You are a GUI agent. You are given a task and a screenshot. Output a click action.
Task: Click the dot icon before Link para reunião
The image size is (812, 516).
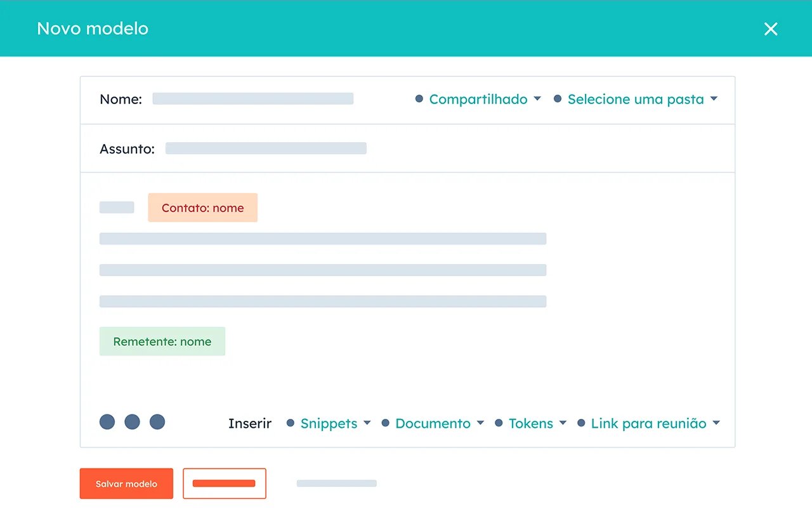click(581, 423)
